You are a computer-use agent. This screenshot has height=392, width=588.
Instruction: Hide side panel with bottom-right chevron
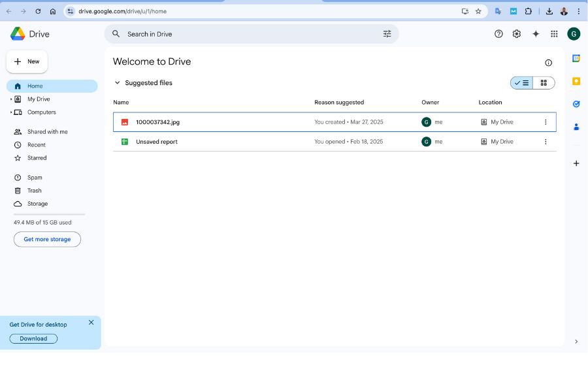click(576, 341)
